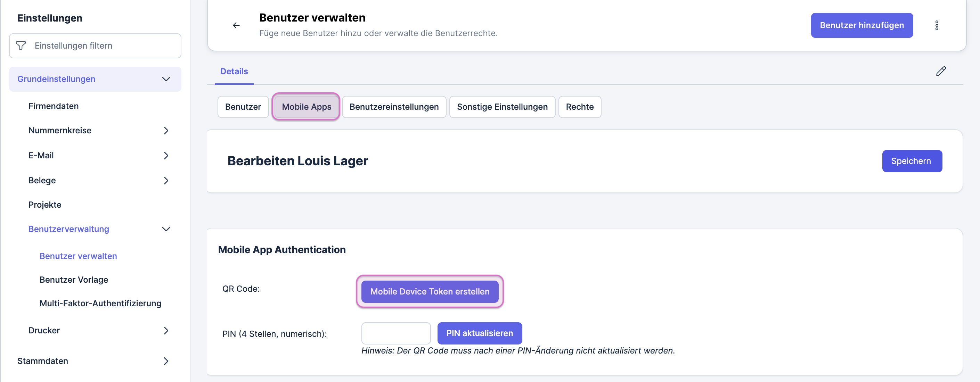Open the Rechte tab
Screen dimensions: 980x382
click(579, 107)
